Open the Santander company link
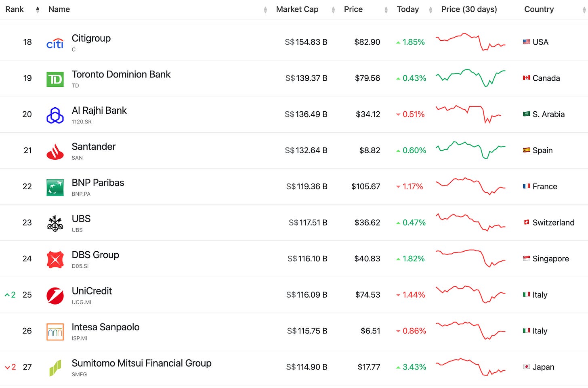This screenshot has height=388, width=588. (x=94, y=146)
